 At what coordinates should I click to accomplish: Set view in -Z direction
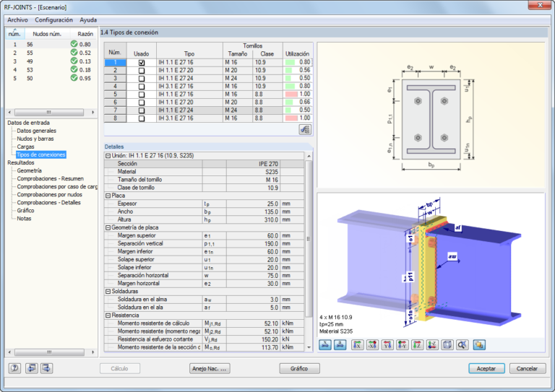(x=432, y=344)
